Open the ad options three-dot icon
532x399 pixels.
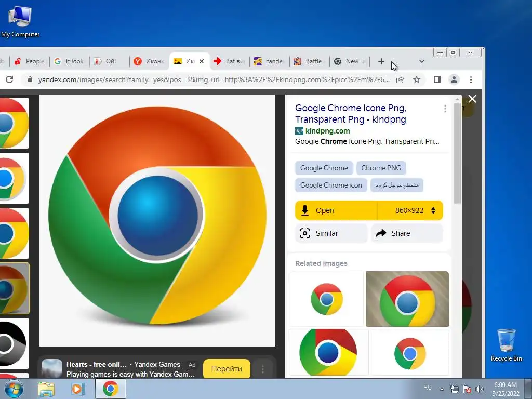(x=262, y=369)
